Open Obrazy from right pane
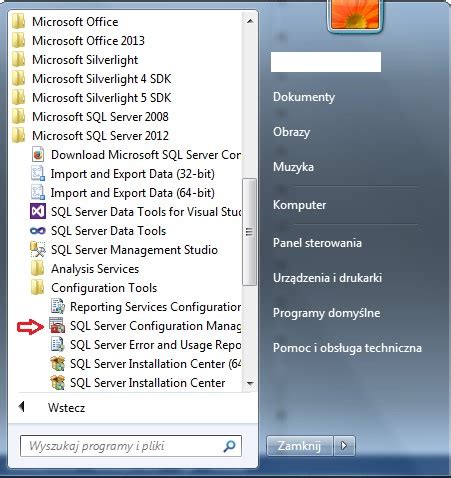Image resolution: width=451 pixels, height=478 pixels. (x=291, y=132)
